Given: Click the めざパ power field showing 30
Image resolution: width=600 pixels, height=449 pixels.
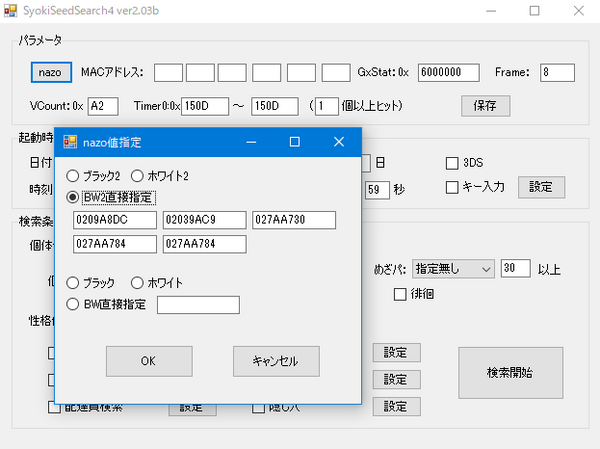Looking at the screenshot, I should (515, 268).
